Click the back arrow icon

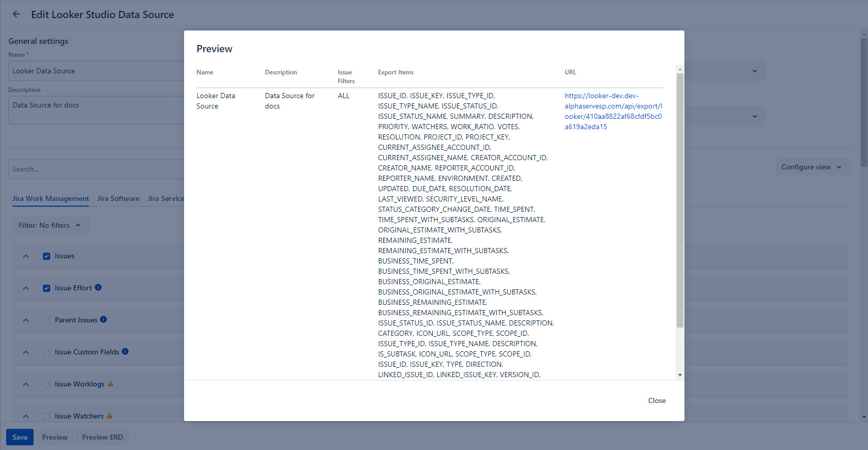point(17,14)
